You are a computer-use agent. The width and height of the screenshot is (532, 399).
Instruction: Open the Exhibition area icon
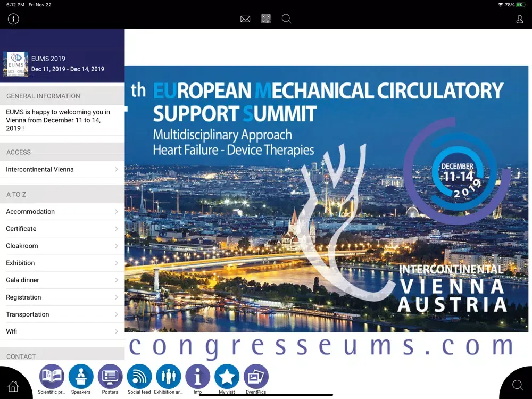click(x=168, y=377)
